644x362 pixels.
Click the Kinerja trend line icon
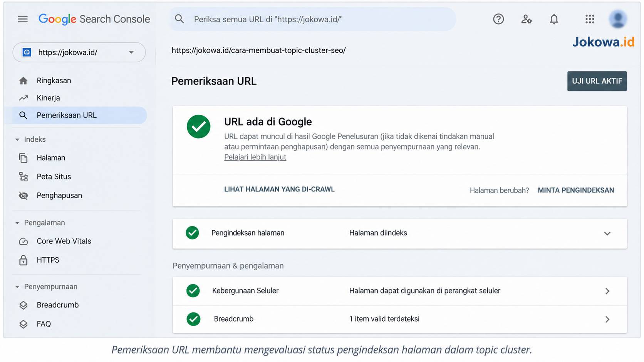point(23,98)
